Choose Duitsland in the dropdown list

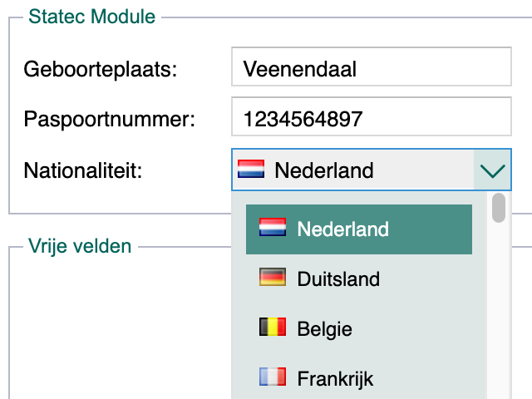pos(359,279)
